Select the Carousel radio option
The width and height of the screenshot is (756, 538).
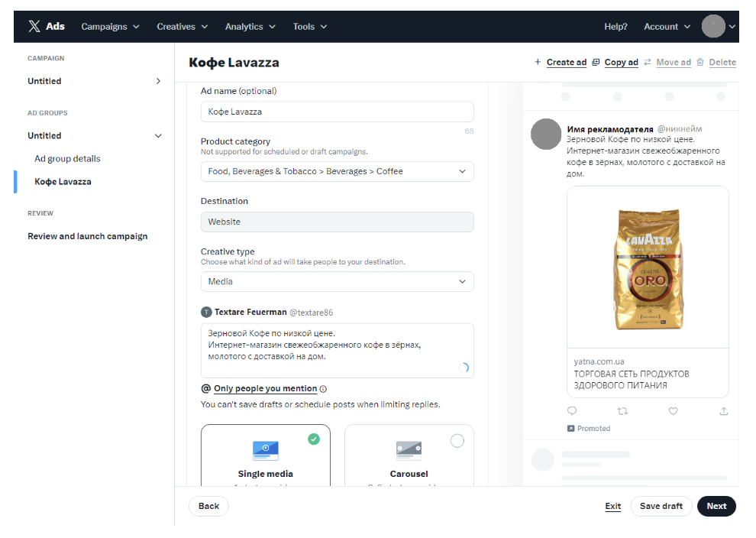[x=457, y=440]
